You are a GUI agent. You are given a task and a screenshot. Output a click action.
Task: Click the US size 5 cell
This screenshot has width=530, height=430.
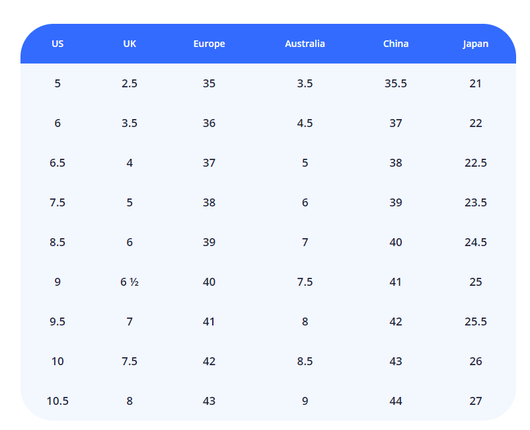[x=57, y=83]
